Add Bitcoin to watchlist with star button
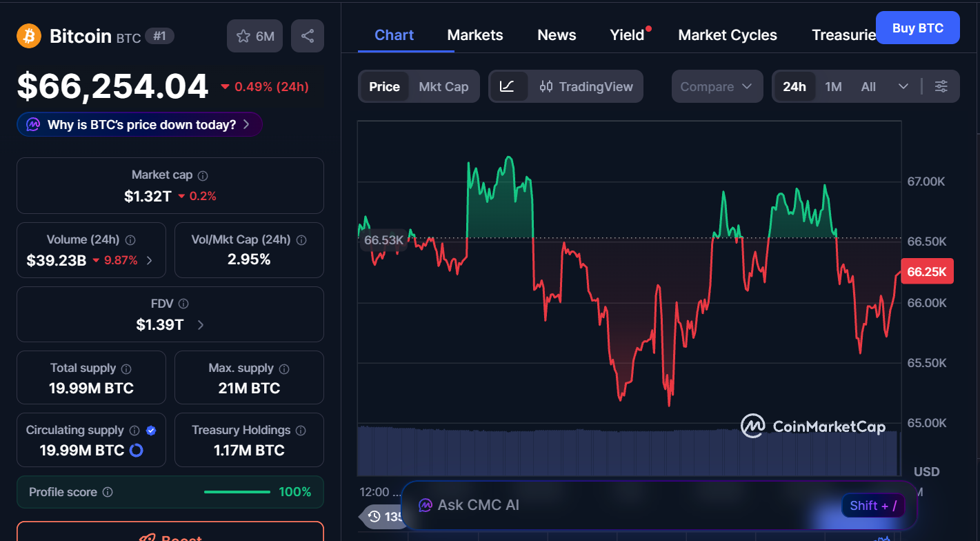The height and width of the screenshot is (541, 980). 254,36
